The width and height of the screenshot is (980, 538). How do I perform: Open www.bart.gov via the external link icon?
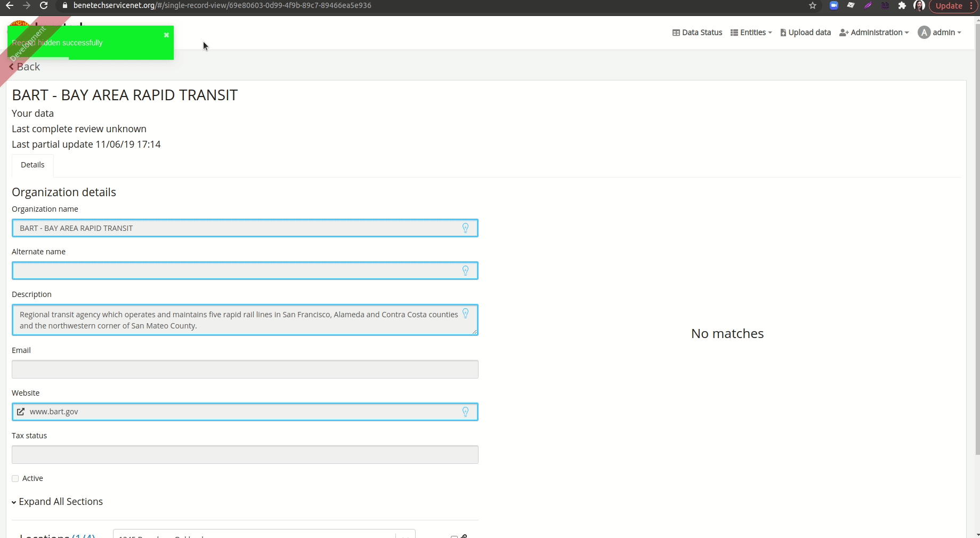click(x=21, y=412)
